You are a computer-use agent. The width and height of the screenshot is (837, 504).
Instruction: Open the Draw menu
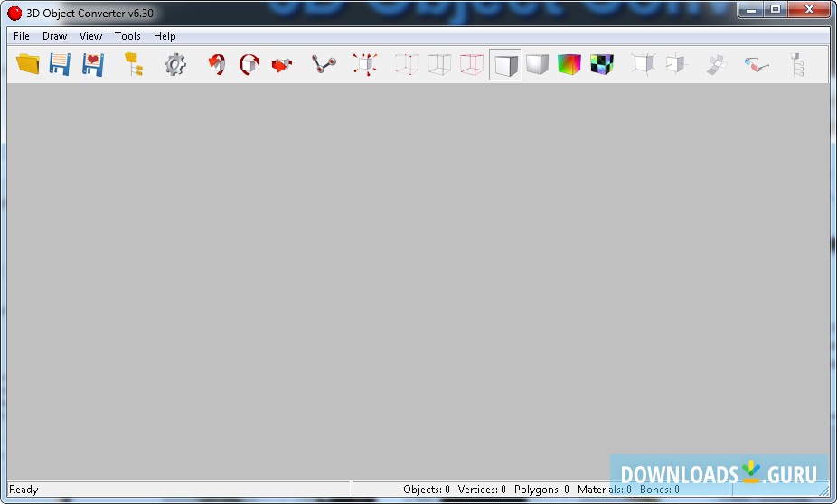[54, 36]
